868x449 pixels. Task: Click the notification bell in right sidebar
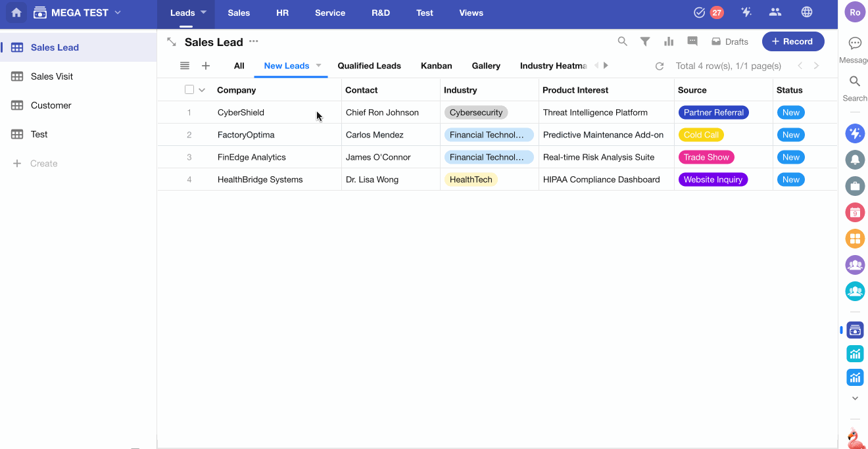pyautogui.click(x=855, y=160)
